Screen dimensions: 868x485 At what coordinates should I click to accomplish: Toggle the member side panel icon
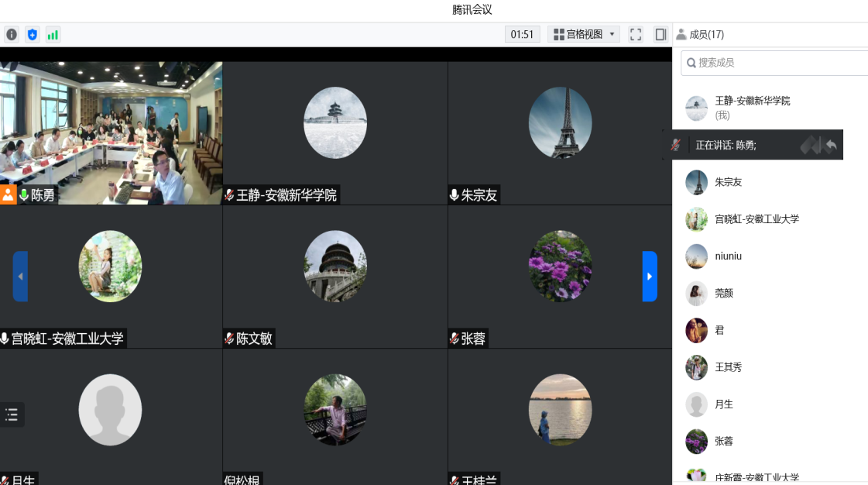click(x=660, y=35)
